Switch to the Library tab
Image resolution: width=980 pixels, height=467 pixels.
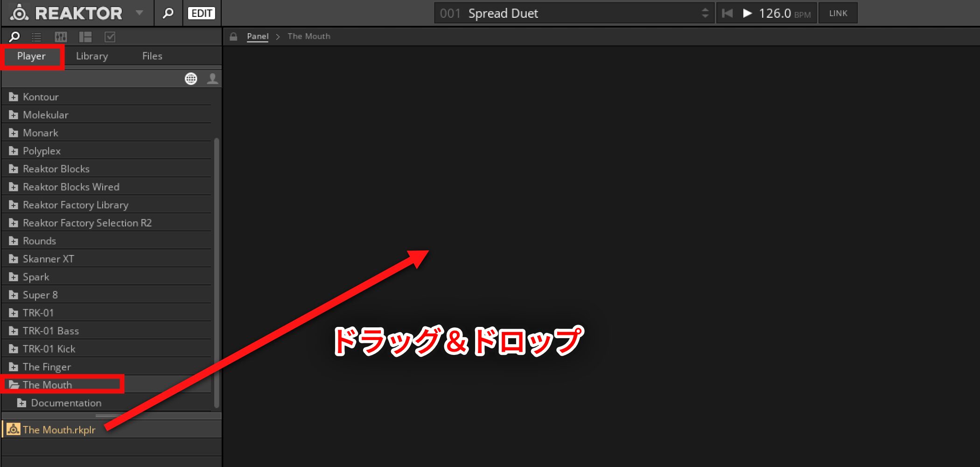[x=92, y=56]
